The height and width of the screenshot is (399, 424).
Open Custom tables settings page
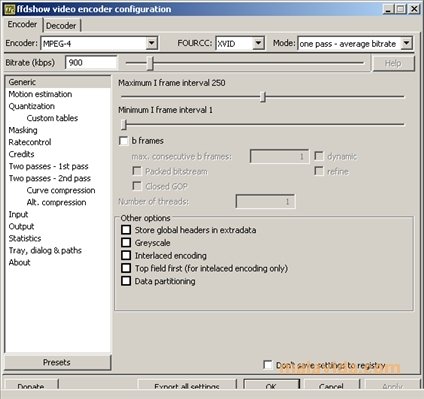click(58, 118)
